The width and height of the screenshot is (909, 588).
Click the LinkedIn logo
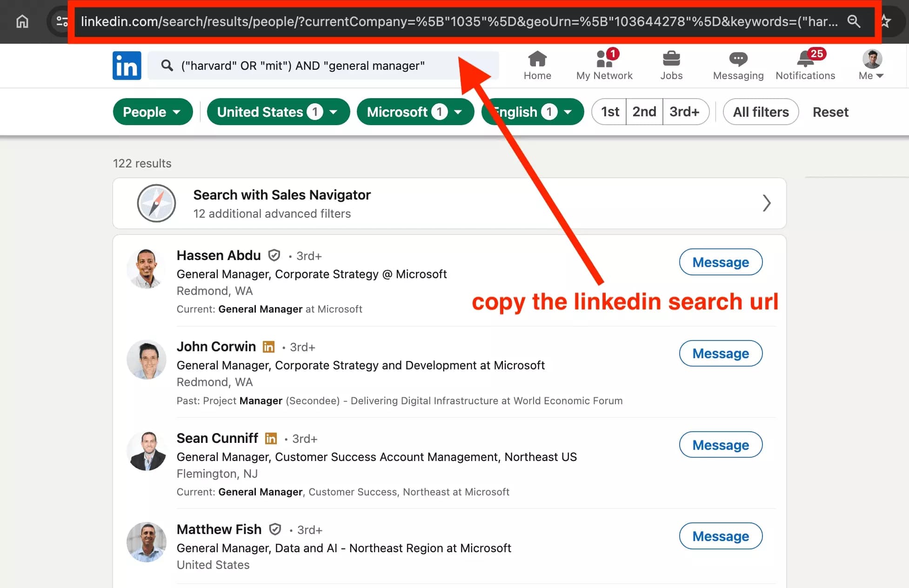click(x=127, y=66)
